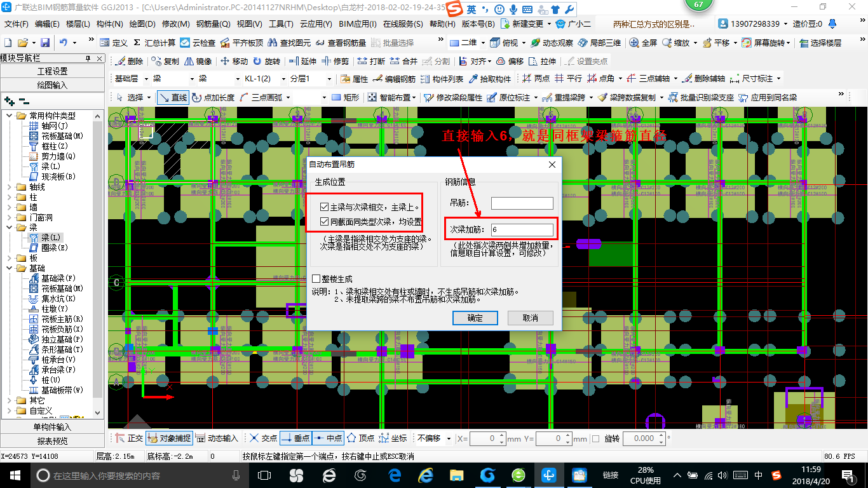The image size is (868, 488).
Task: Open the 基础层 floor dropdown
Action: (x=147, y=79)
